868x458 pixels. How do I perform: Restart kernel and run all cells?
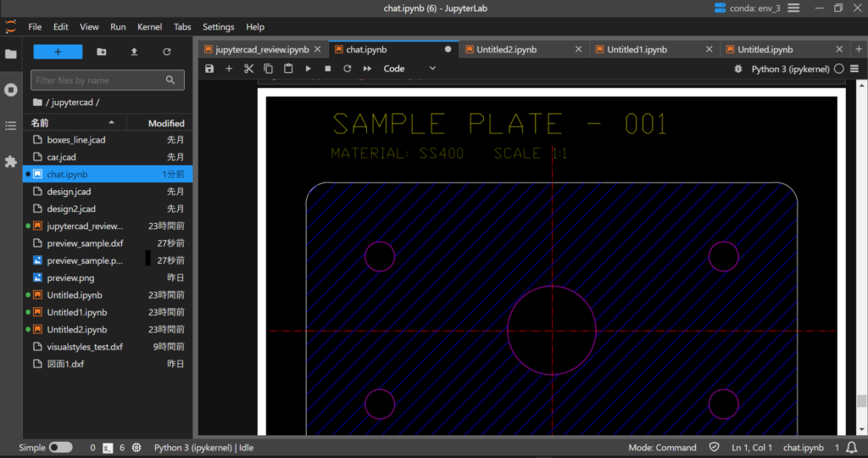[x=367, y=69]
